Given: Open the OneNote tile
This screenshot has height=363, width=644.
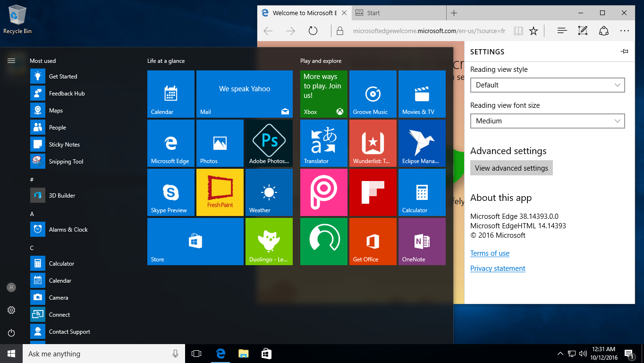Looking at the screenshot, I should 422,242.
